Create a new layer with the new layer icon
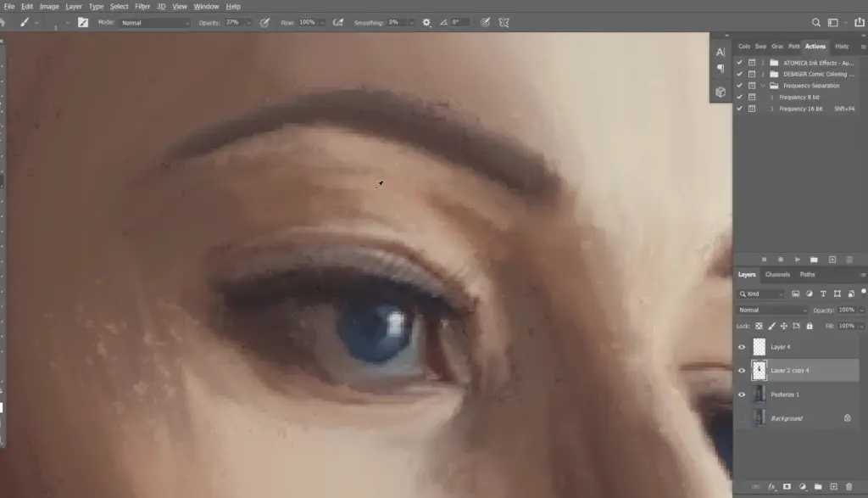Screen dimensions: 868x498 pyautogui.click(x=834, y=488)
